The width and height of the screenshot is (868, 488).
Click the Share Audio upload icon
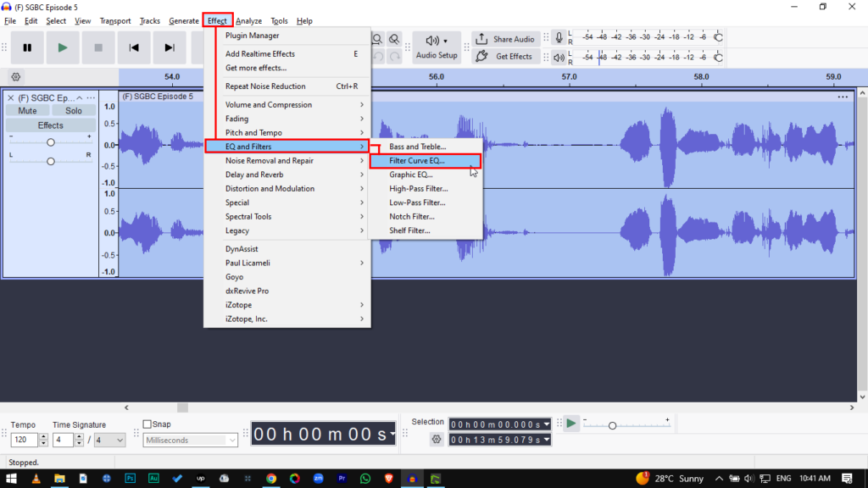pyautogui.click(x=481, y=39)
